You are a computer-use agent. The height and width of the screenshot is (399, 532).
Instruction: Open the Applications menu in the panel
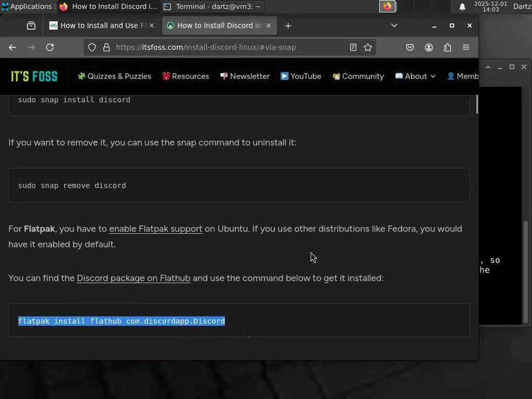[28, 6]
